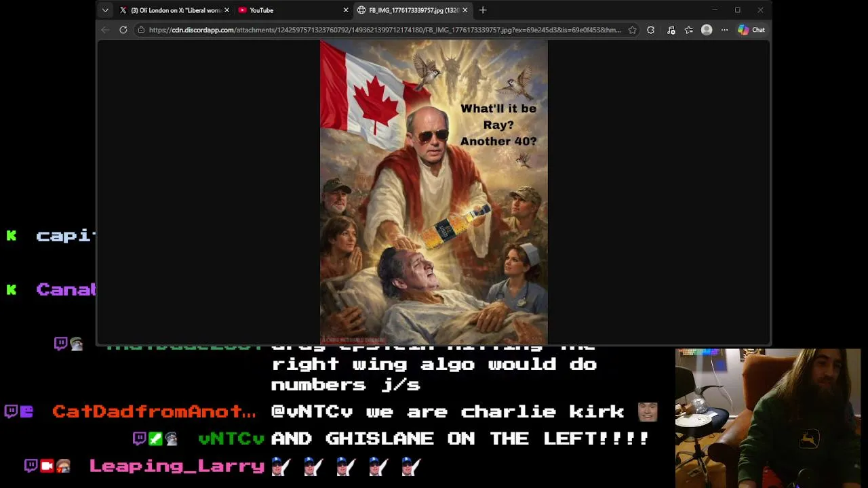
Task: Go back to the previous page
Action: click(x=105, y=30)
